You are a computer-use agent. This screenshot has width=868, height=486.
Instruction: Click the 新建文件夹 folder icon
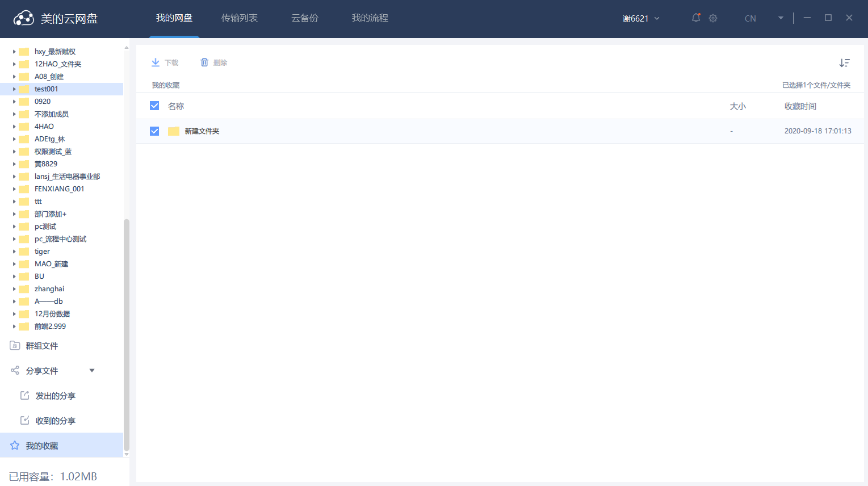point(174,131)
